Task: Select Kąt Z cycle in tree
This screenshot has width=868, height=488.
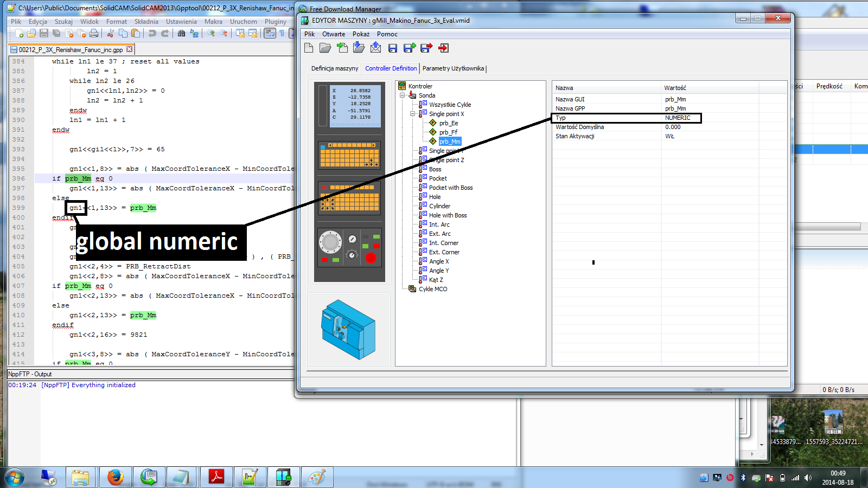Action: click(x=436, y=280)
